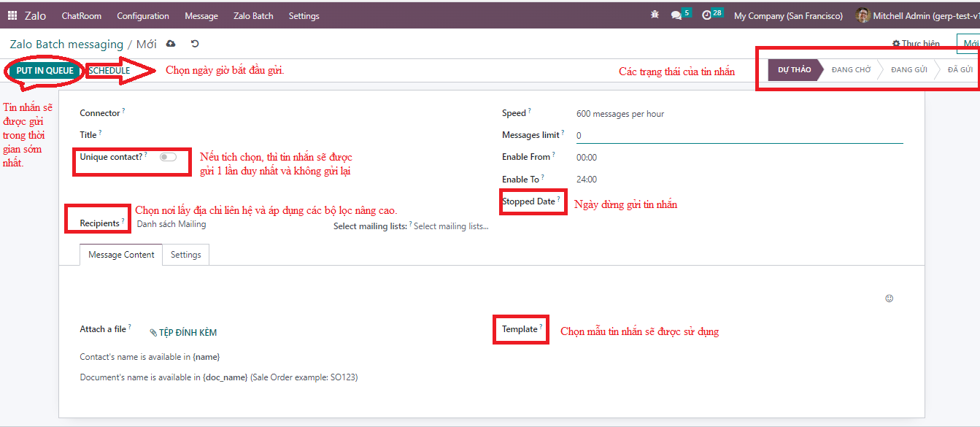Save record manually with cloud icon
The width and height of the screenshot is (980, 427).
(x=171, y=44)
